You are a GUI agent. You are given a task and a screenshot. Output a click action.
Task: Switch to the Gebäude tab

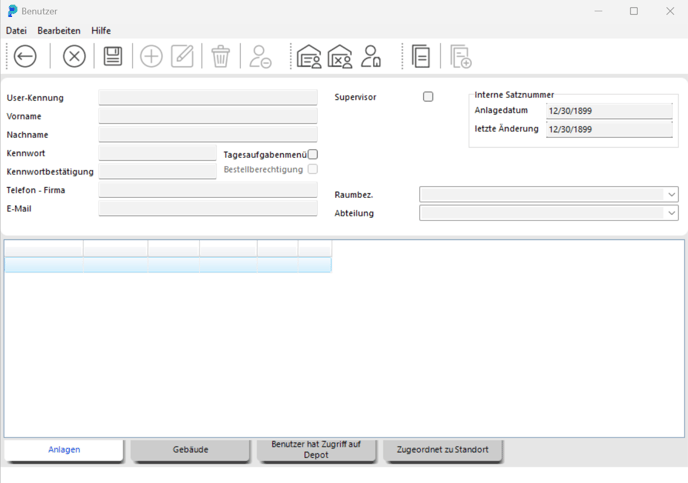[x=190, y=450]
